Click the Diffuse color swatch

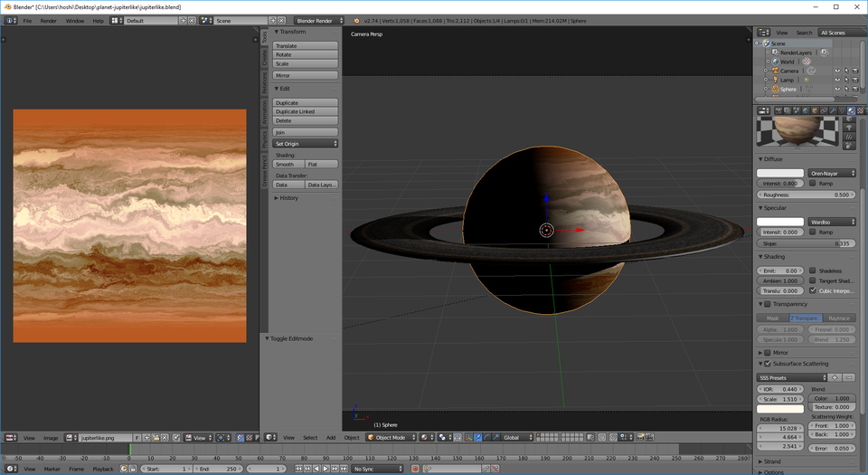(779, 172)
